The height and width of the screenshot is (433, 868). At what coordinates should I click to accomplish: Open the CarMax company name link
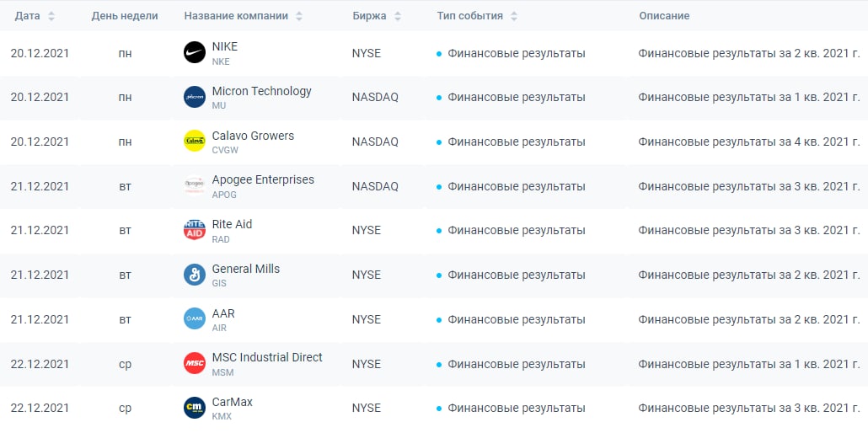point(232,402)
